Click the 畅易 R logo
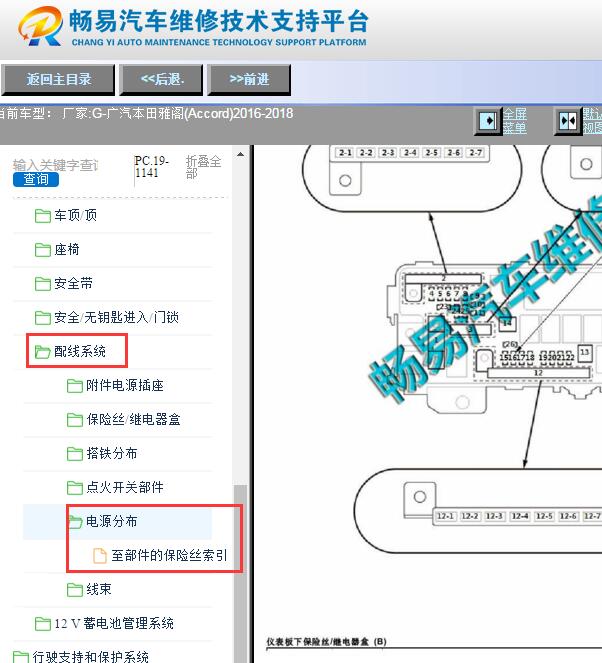This screenshot has height=663, width=602. click(x=40, y=26)
